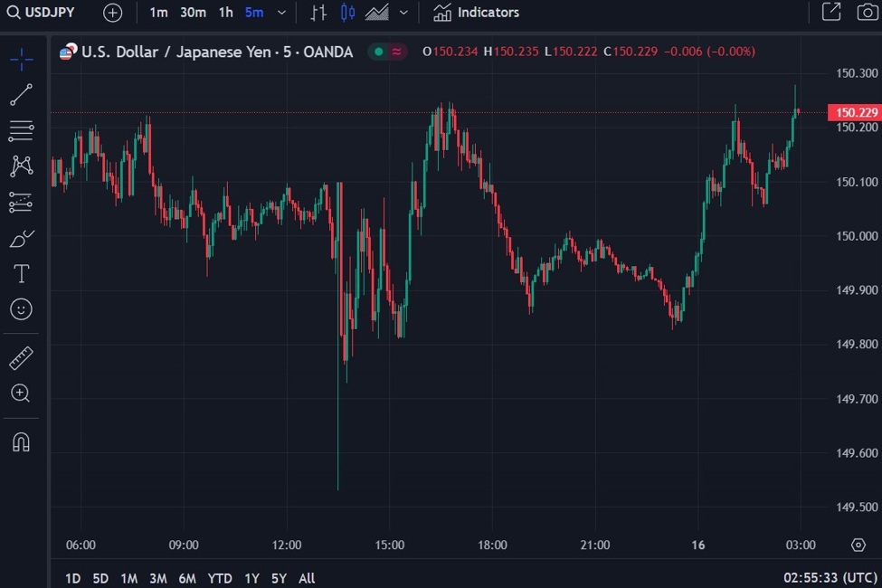Switch to the 1h timeframe
882x588 pixels.
click(x=225, y=13)
